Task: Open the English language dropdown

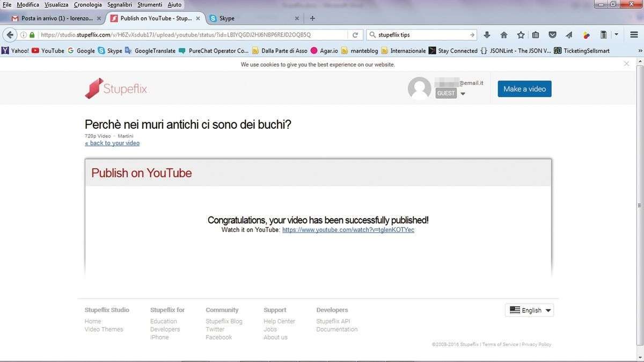Action: click(x=529, y=310)
